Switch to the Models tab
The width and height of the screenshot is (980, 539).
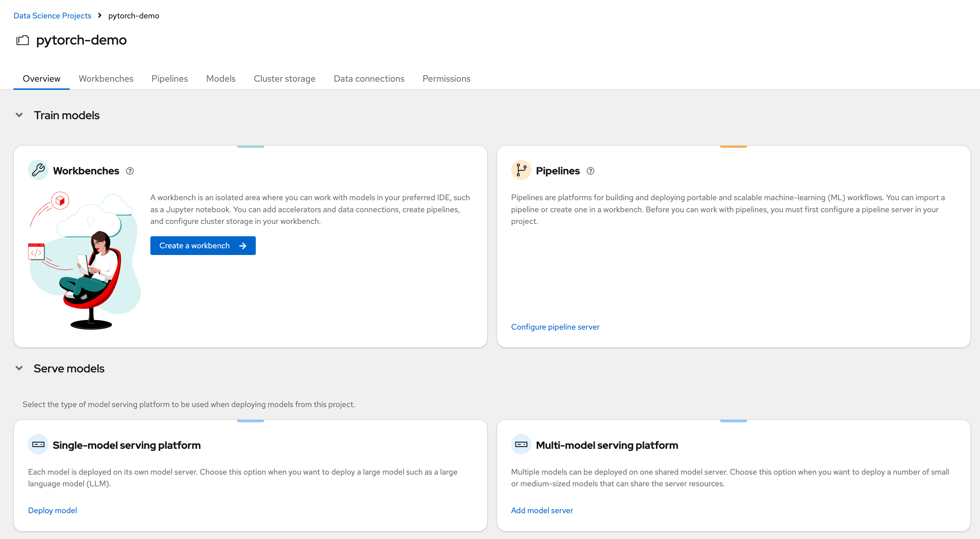221,79
